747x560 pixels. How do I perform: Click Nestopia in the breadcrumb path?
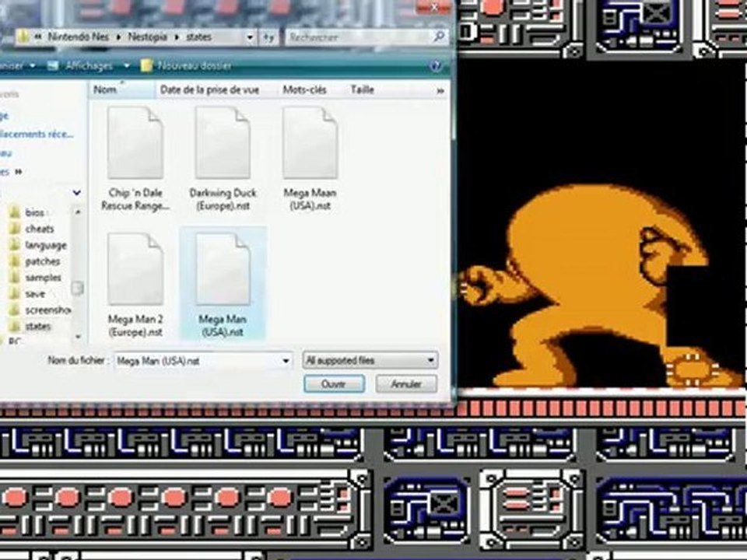tap(147, 37)
